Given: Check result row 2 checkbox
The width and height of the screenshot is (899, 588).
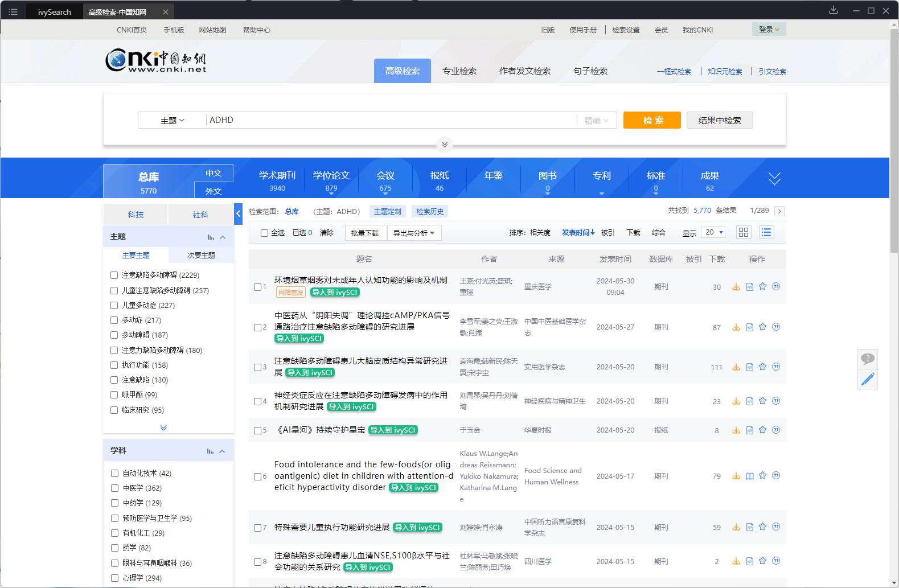Looking at the screenshot, I should point(257,327).
